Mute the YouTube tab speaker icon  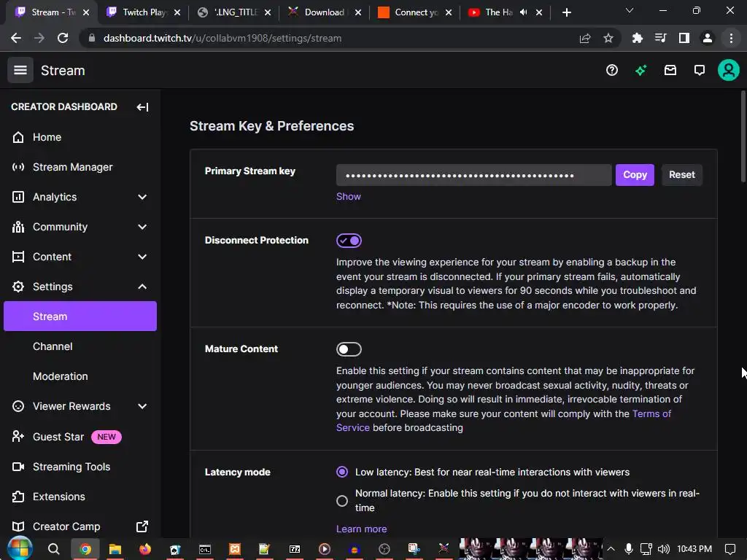pyautogui.click(x=523, y=12)
